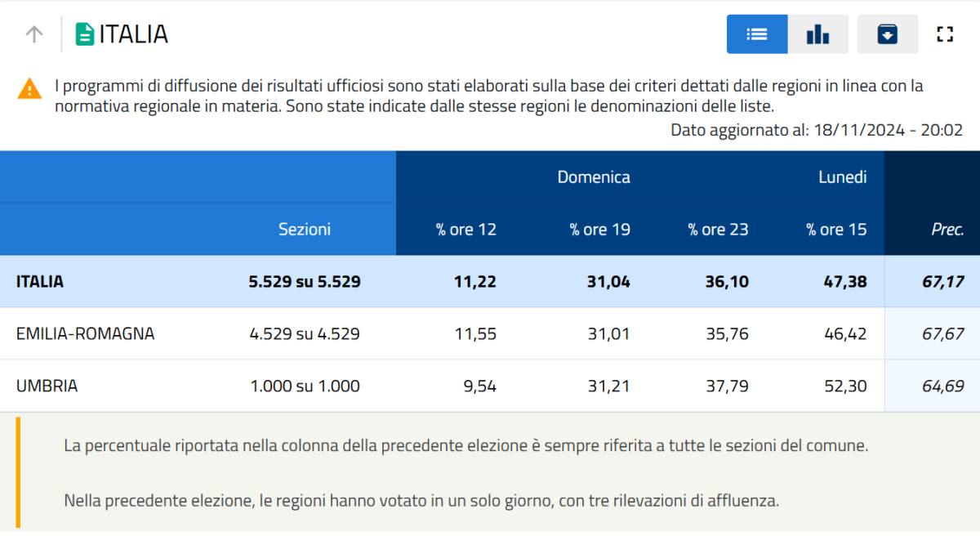Open the UMBRIA region row
This screenshot has width=980, height=536.
pos(47,386)
